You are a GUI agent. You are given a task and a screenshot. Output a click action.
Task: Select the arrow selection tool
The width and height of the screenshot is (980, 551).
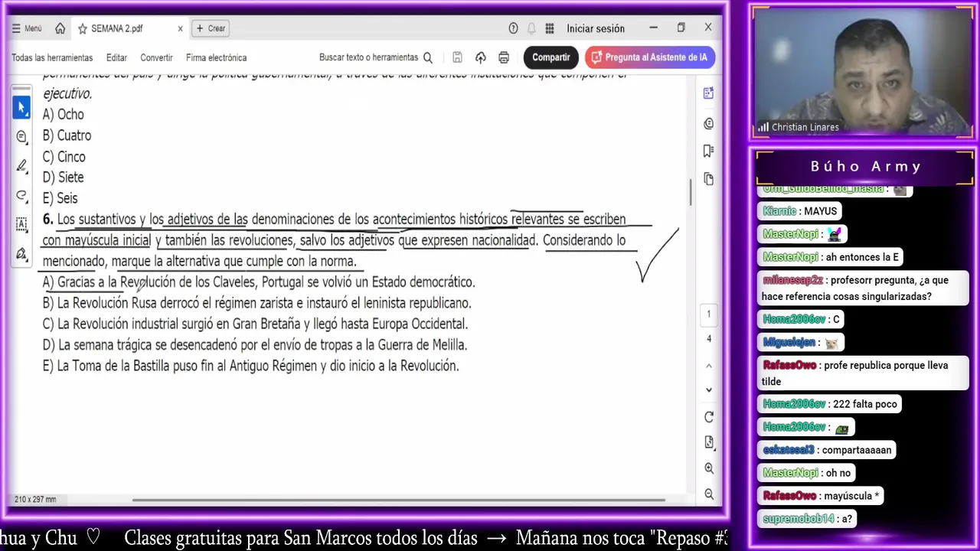coord(21,108)
